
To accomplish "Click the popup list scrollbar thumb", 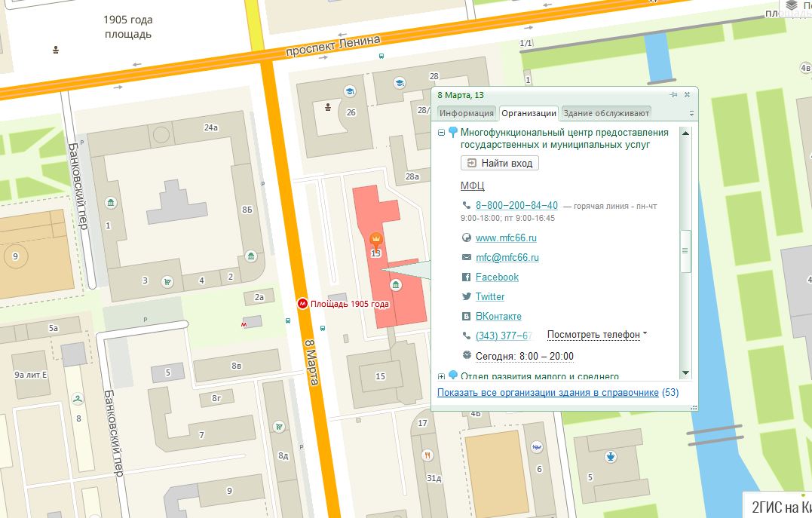I will click(685, 251).
